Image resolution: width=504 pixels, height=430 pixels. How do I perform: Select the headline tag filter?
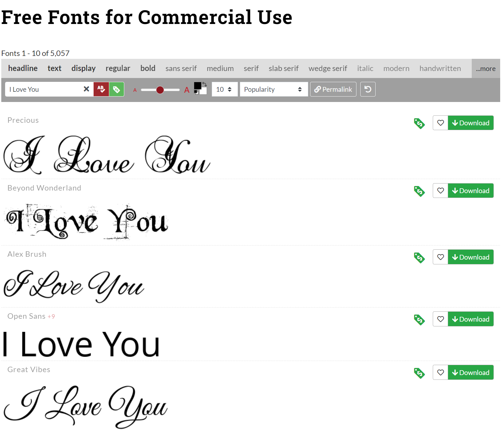(23, 68)
